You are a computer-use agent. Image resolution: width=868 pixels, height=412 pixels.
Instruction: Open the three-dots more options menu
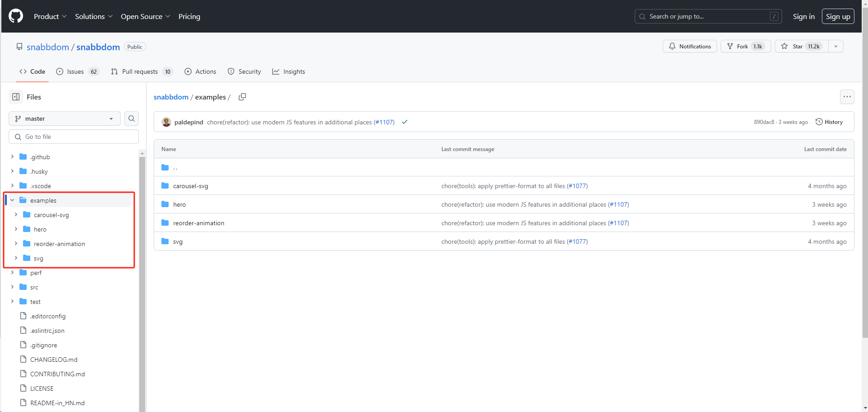(847, 97)
